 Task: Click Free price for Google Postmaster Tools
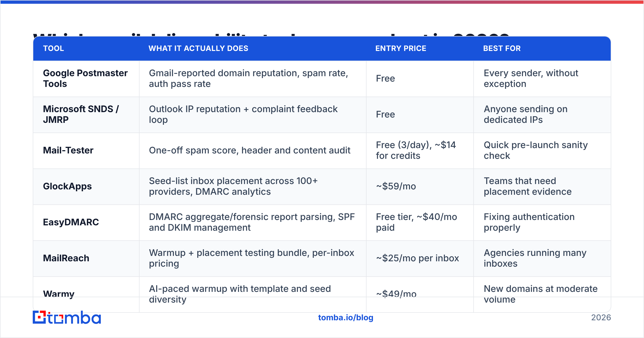(385, 78)
